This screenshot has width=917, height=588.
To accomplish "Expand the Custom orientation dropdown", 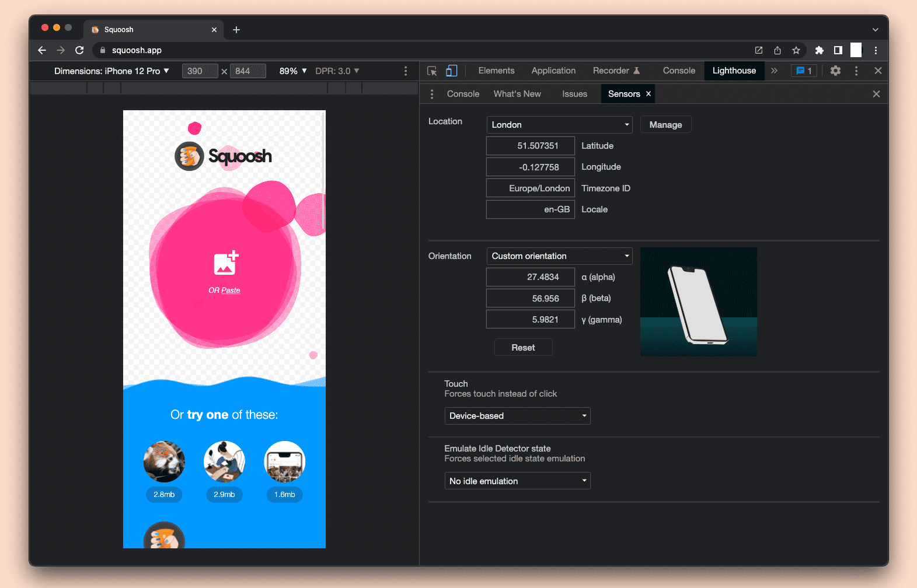I will pyautogui.click(x=559, y=256).
